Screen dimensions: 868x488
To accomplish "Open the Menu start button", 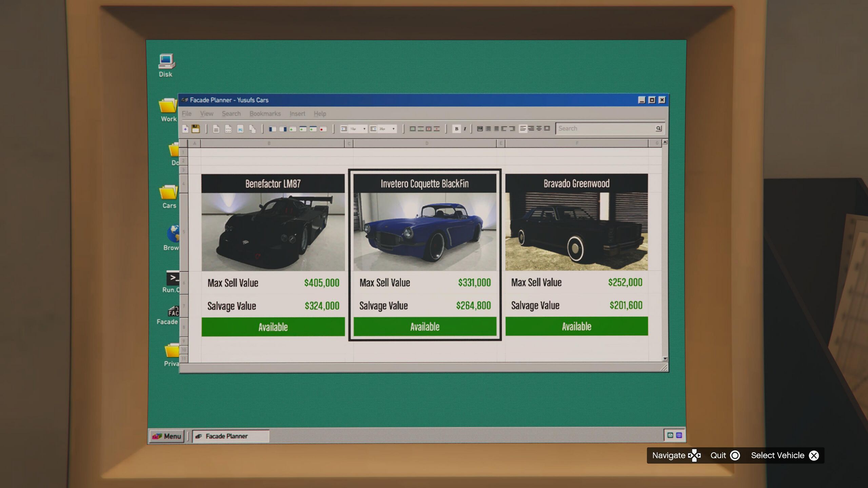I will click(167, 436).
